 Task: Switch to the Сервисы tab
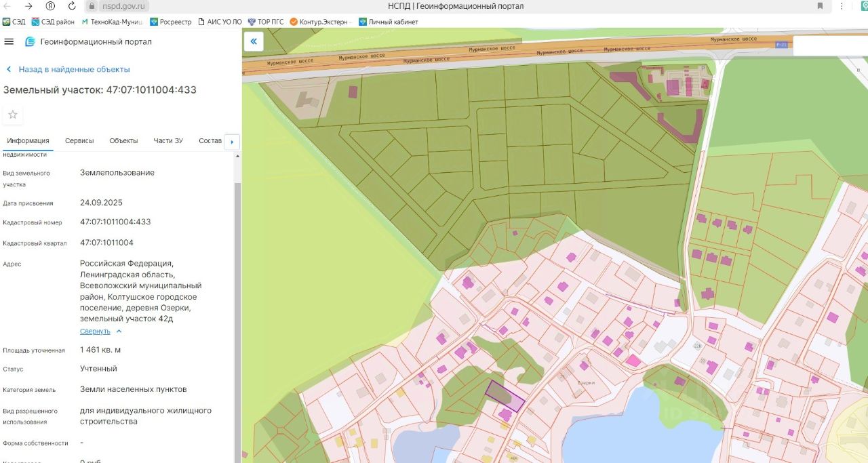79,141
